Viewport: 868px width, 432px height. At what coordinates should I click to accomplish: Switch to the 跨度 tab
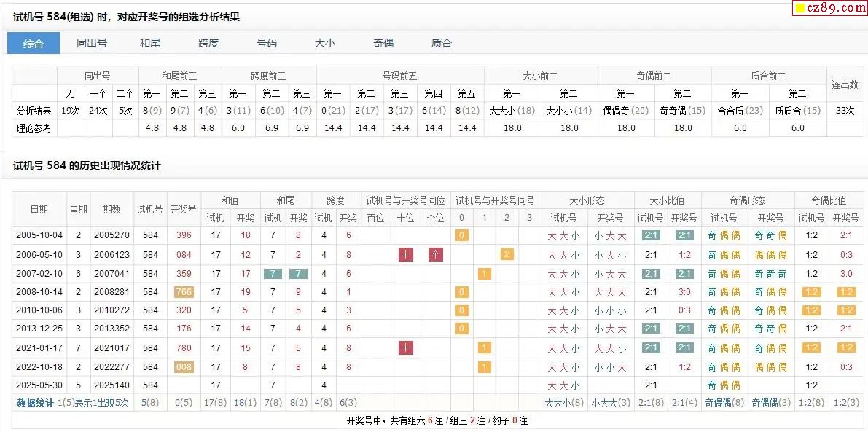pyautogui.click(x=208, y=43)
